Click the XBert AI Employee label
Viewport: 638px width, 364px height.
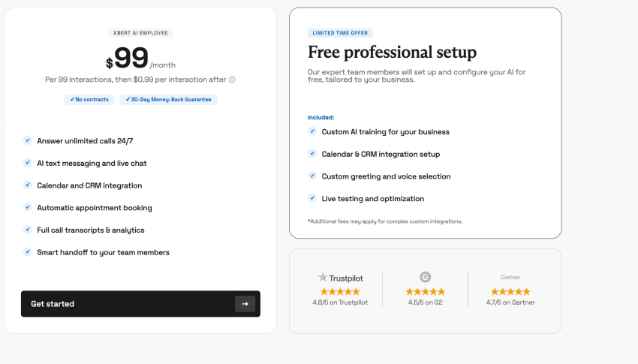point(140,33)
